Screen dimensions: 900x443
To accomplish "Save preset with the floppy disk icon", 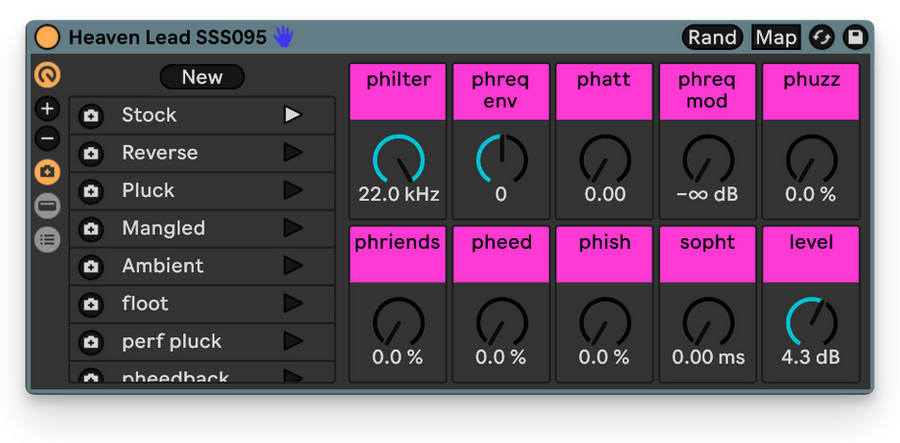I will pos(855,37).
